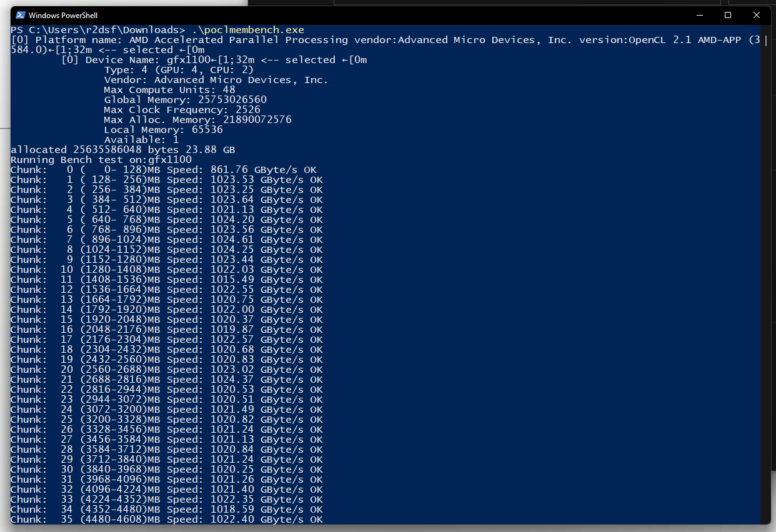Click the Chunk 0 speed 861.76 line
776x532 pixels.
[x=164, y=170]
